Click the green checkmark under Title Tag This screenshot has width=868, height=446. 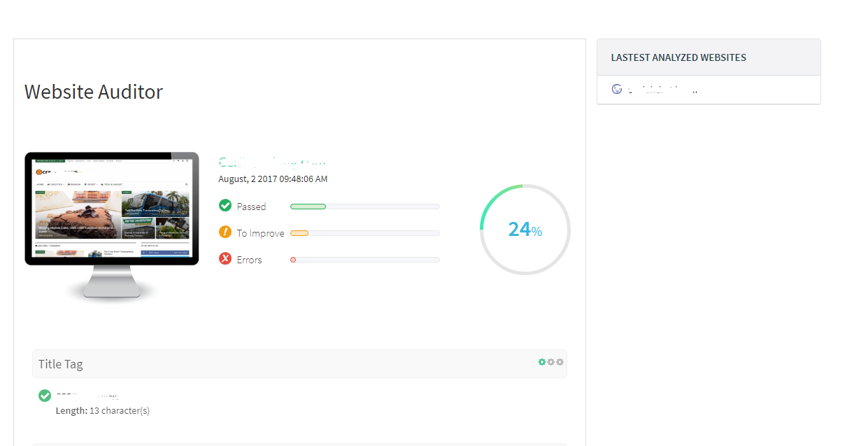(45, 396)
